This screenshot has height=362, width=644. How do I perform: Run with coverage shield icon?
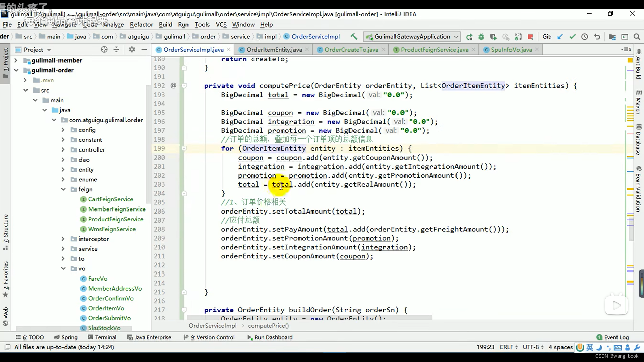pyautogui.click(x=493, y=37)
